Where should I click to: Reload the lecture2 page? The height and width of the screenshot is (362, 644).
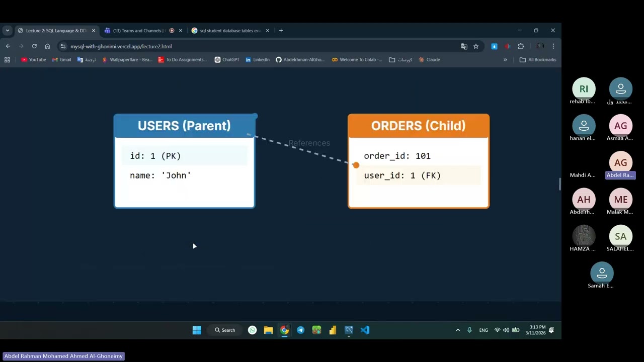click(34, 46)
